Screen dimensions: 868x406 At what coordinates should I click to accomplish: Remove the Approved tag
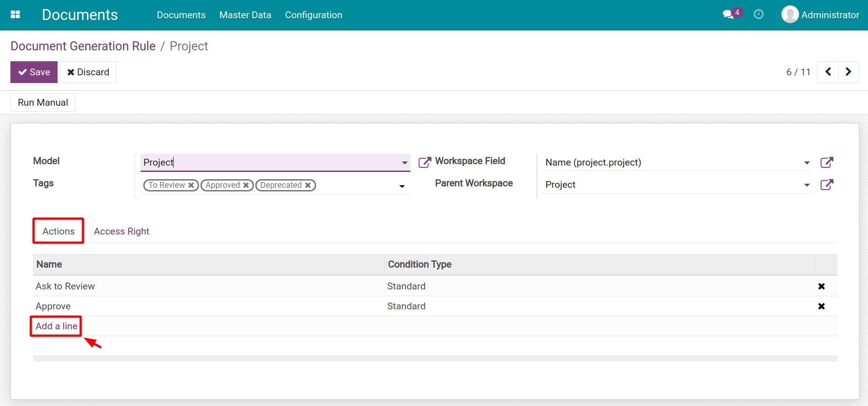[x=246, y=185]
